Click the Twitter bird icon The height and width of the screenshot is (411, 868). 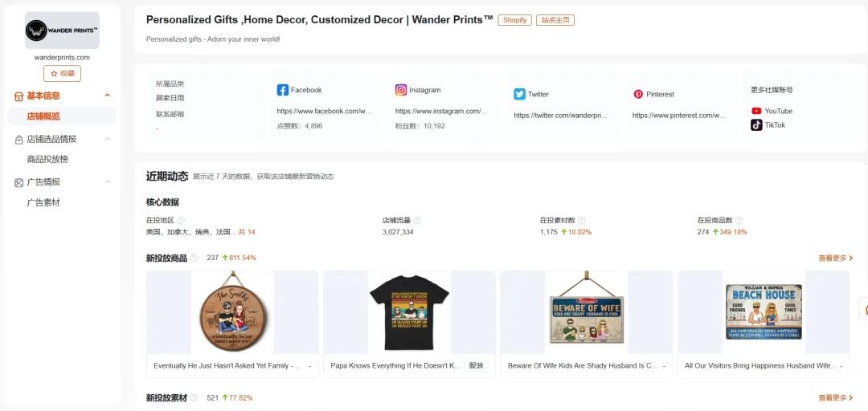pyautogui.click(x=519, y=94)
